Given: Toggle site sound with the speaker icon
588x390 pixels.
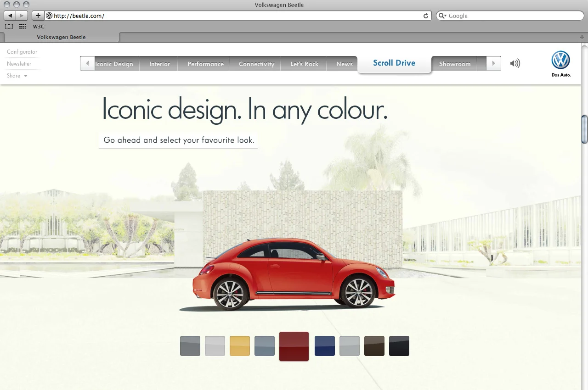Looking at the screenshot, I should (515, 63).
